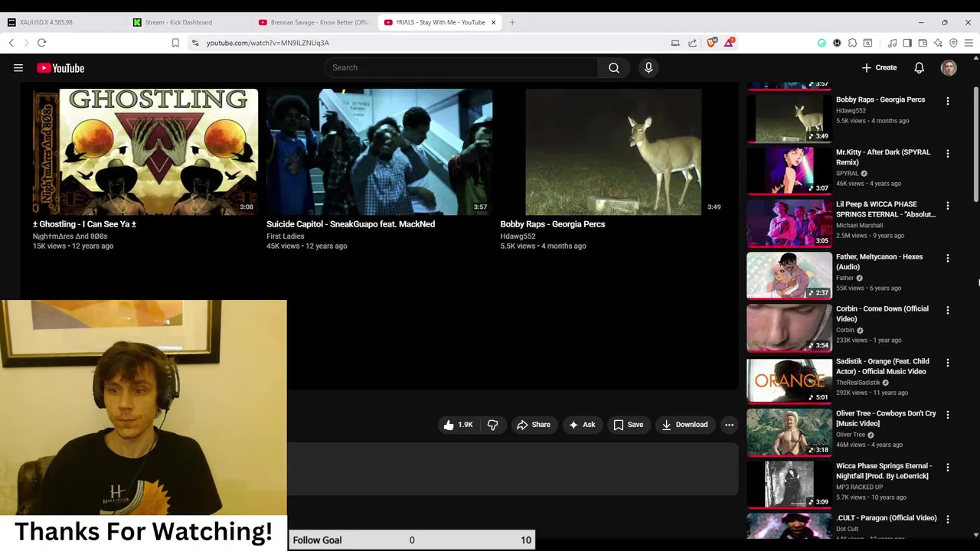
Task: Open First Ladies channel link
Action: (x=286, y=236)
